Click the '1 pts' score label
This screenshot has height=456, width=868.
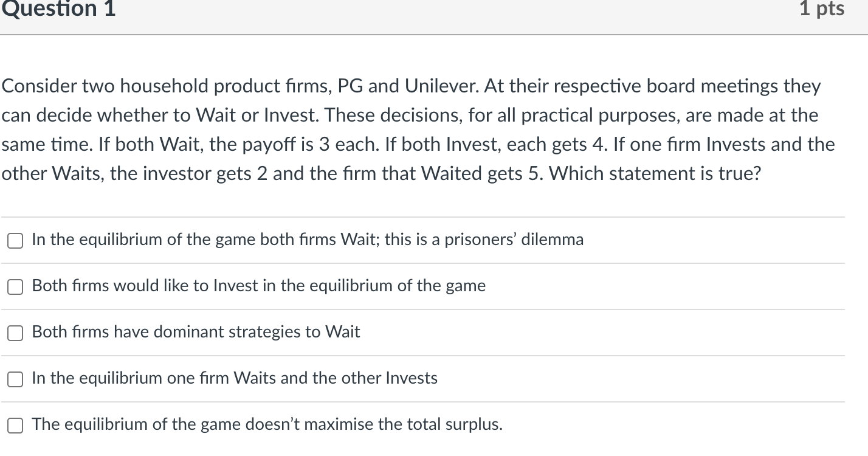(822, 9)
